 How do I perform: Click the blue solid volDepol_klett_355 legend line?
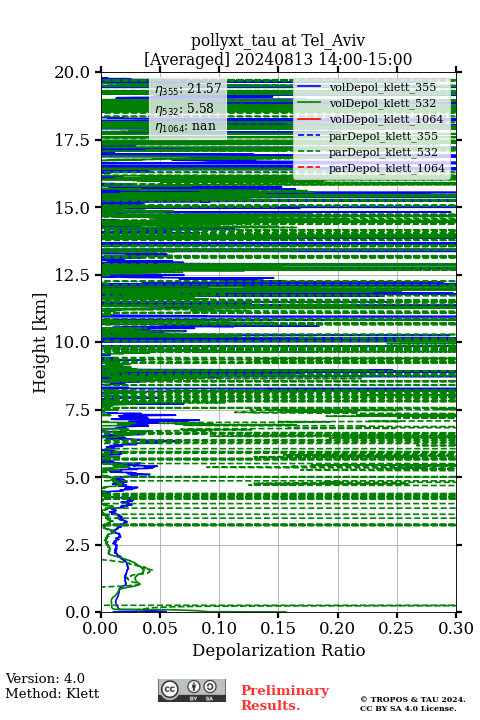tap(309, 87)
